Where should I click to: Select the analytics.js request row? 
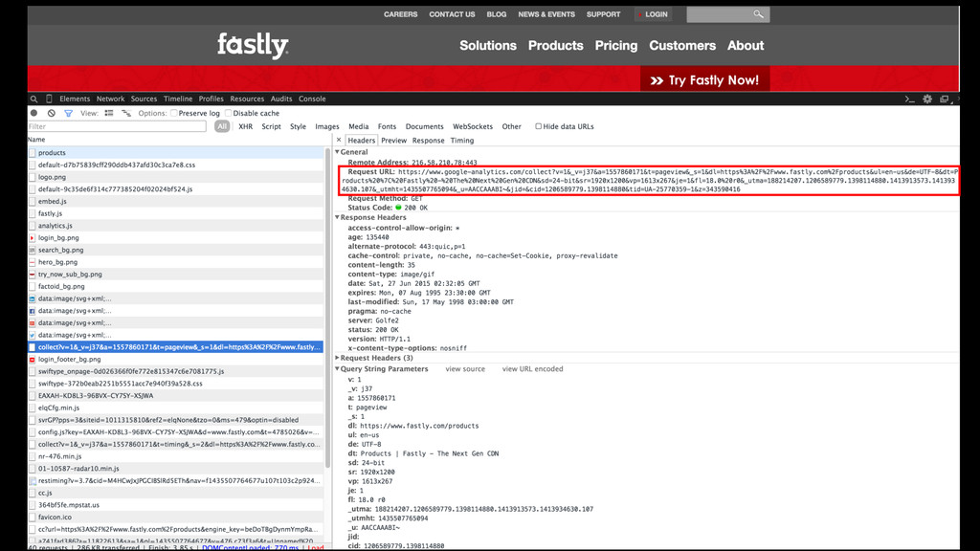coord(176,226)
